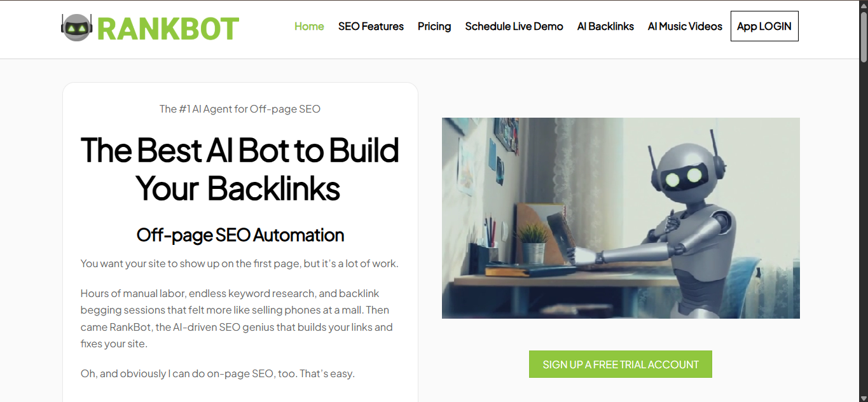Click the App LOGIN button

pyautogui.click(x=764, y=26)
